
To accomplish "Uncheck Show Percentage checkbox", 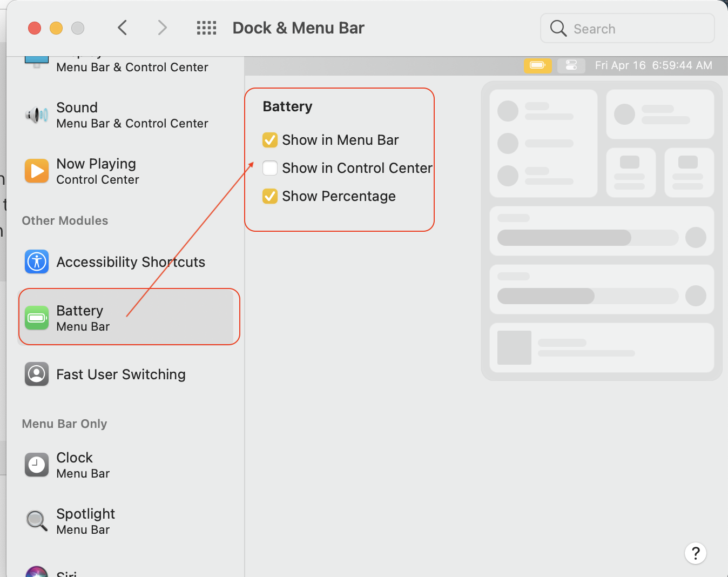I will pyautogui.click(x=270, y=196).
